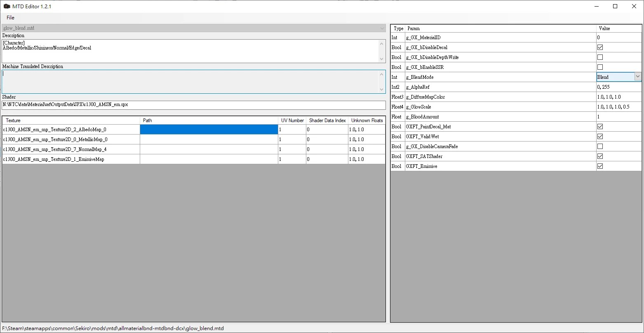
Task: Click the Value column header
Action: click(619, 28)
